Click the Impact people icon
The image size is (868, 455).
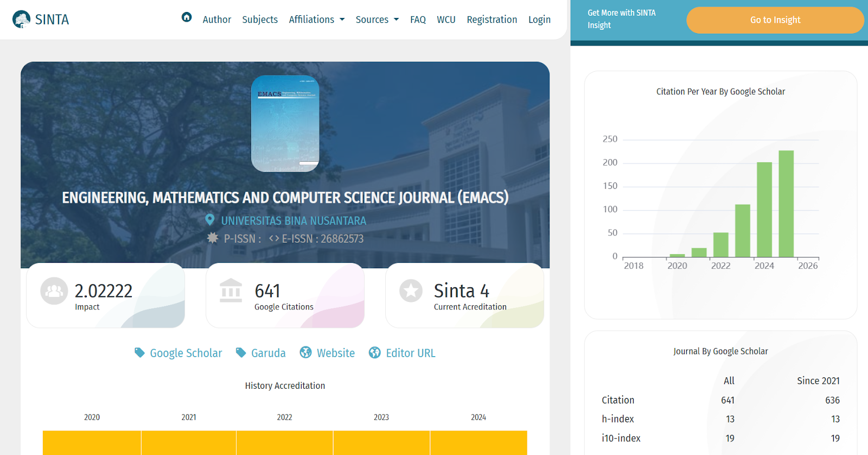(54, 291)
